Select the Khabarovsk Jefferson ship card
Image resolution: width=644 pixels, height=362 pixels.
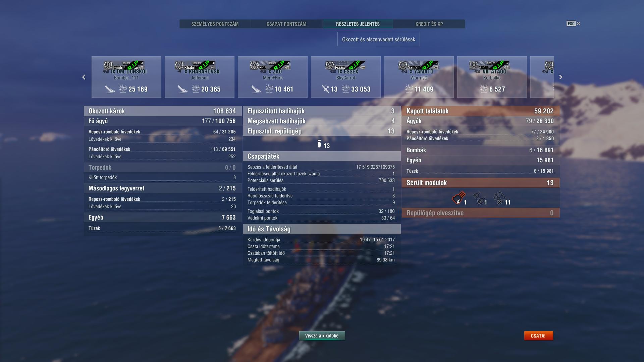[x=200, y=77]
